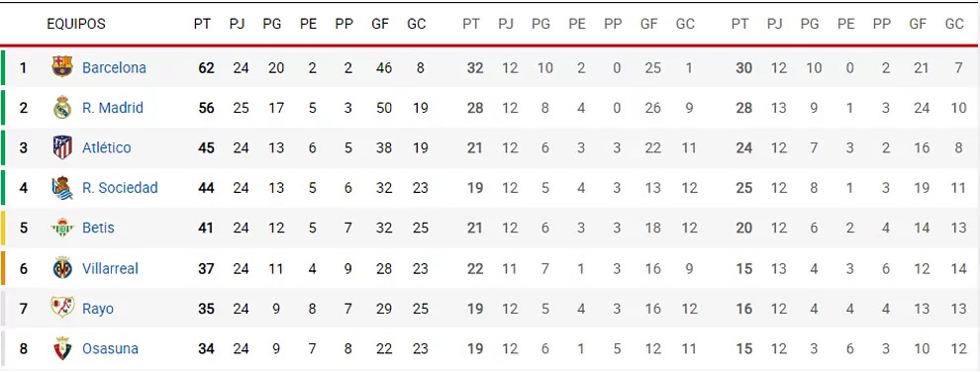Click the Osasuna crest icon
This screenshot has width=980, height=373.
(x=62, y=348)
